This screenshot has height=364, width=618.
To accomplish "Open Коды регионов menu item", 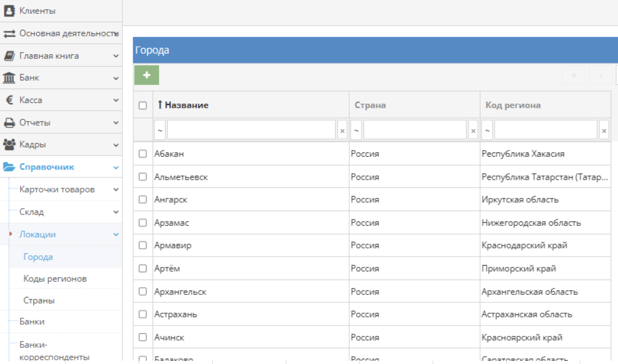I will pyautogui.click(x=55, y=279).
